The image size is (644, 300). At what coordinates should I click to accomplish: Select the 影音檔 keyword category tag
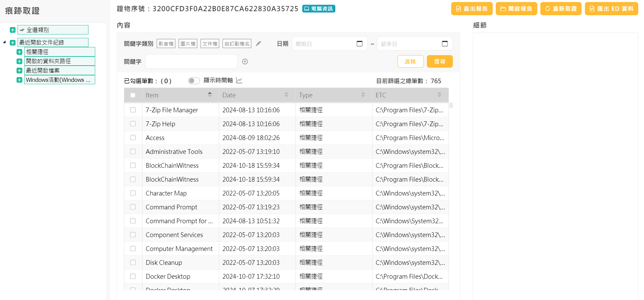[166, 44]
